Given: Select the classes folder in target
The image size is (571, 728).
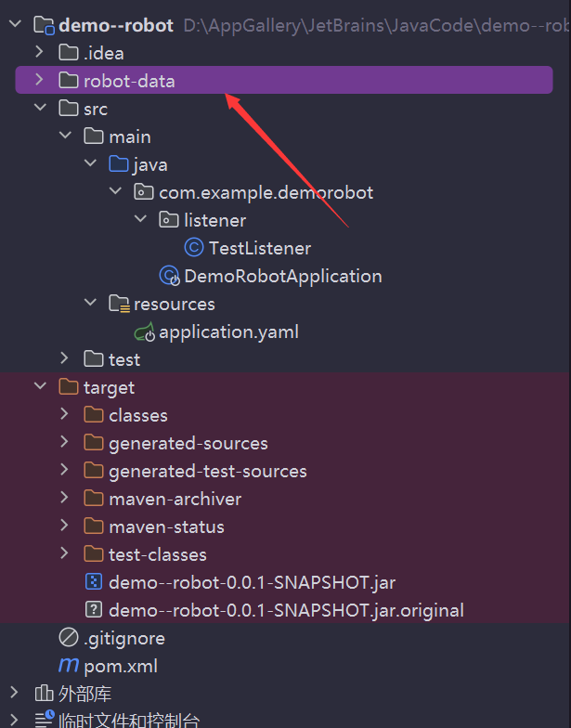Looking at the screenshot, I should pos(137,415).
